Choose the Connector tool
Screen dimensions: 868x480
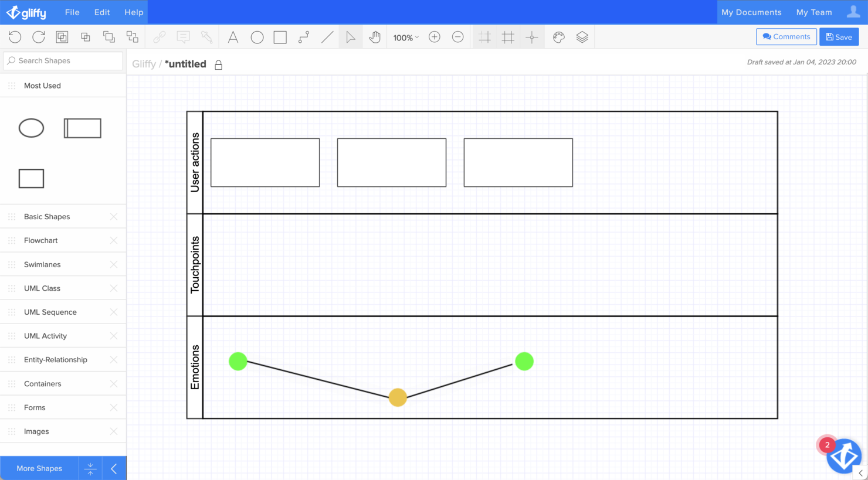pos(304,37)
